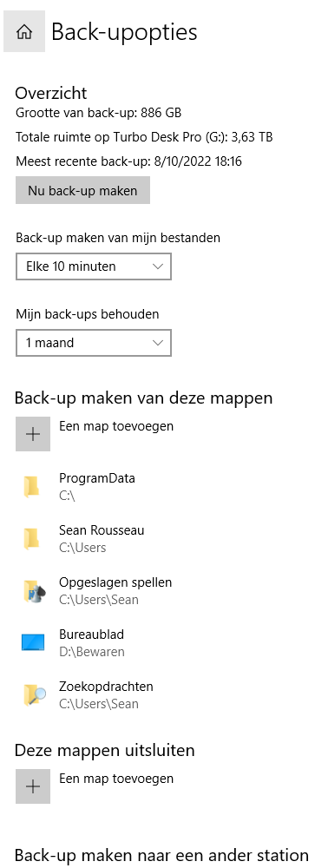Viewport: 315px width, 868px height.
Task: Click plus icon under Deze mappen uitsluiten
Action: click(33, 786)
